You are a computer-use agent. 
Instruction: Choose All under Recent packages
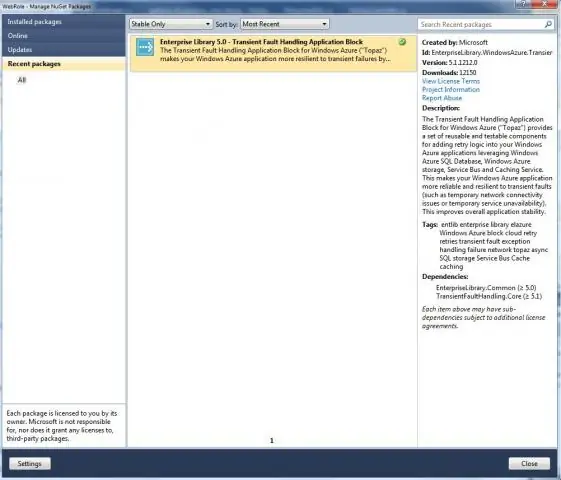(x=22, y=80)
